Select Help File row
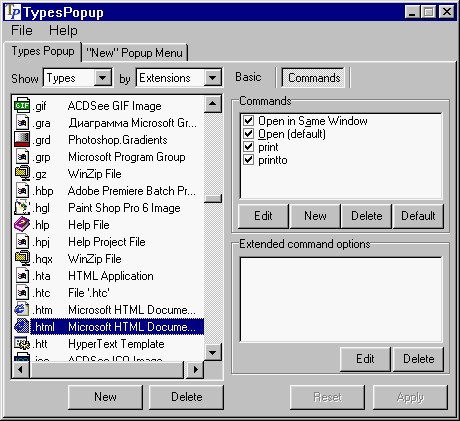This screenshot has width=460, height=421. (x=108, y=225)
